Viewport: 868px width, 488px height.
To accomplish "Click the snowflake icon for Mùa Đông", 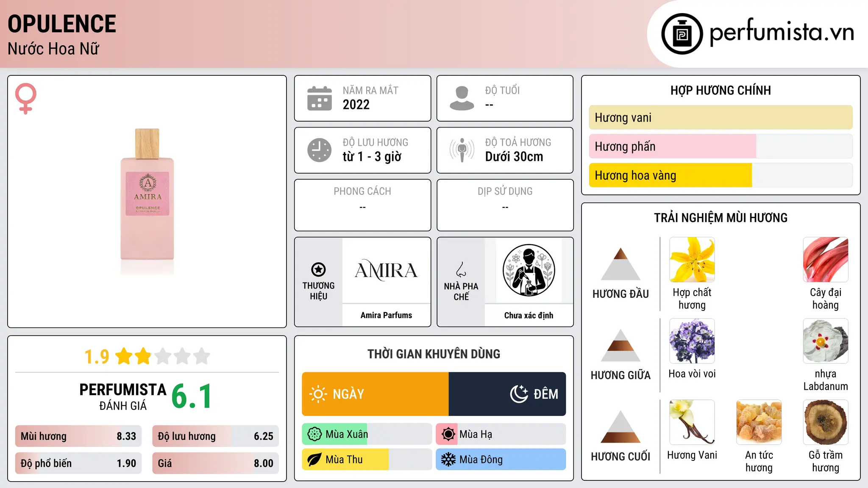I will click(x=448, y=460).
